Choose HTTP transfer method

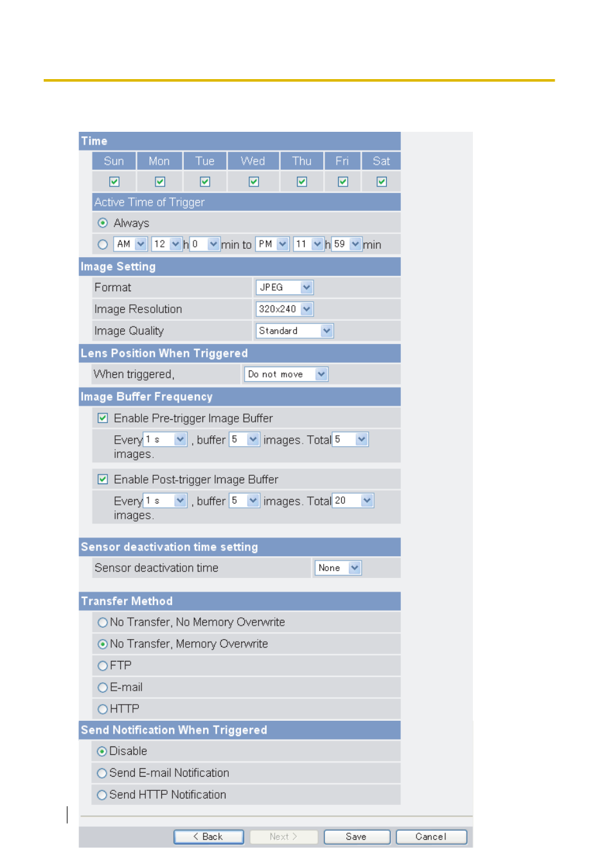tap(103, 709)
